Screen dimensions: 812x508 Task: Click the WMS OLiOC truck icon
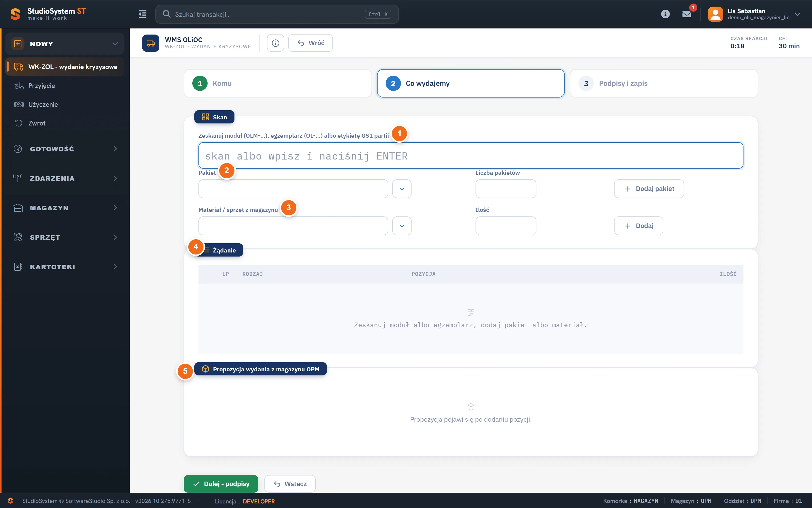pyautogui.click(x=151, y=43)
